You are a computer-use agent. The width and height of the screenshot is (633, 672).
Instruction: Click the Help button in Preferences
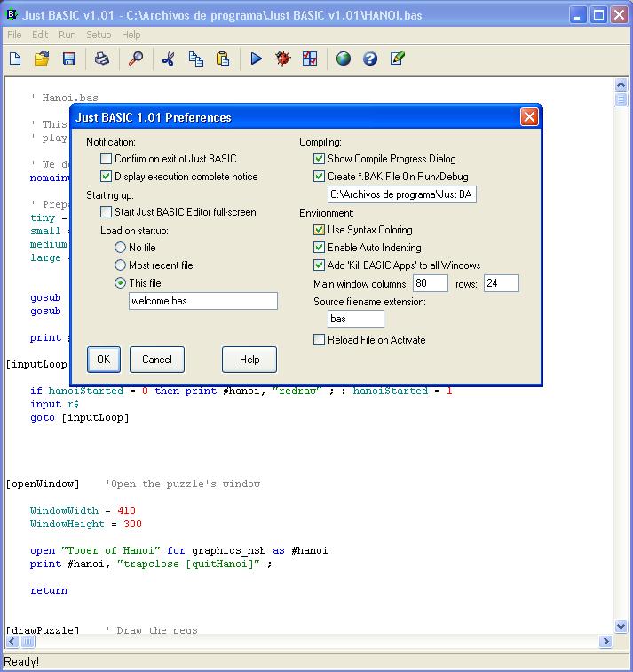pos(249,360)
